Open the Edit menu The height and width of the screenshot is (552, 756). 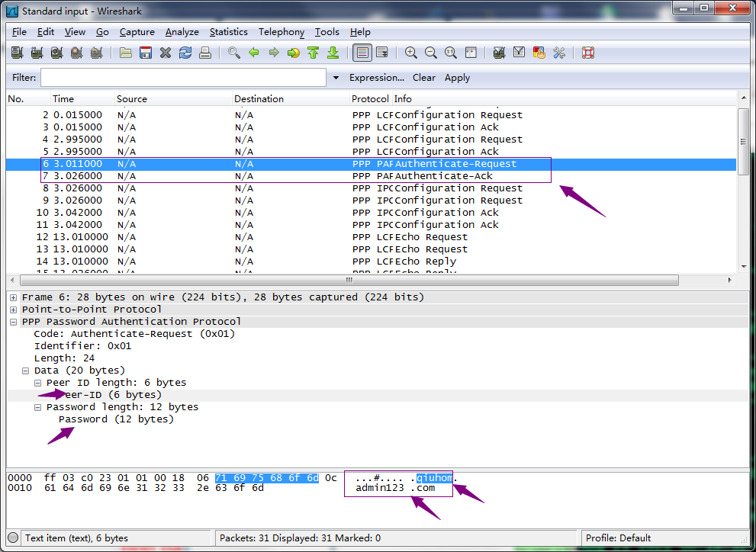point(45,32)
